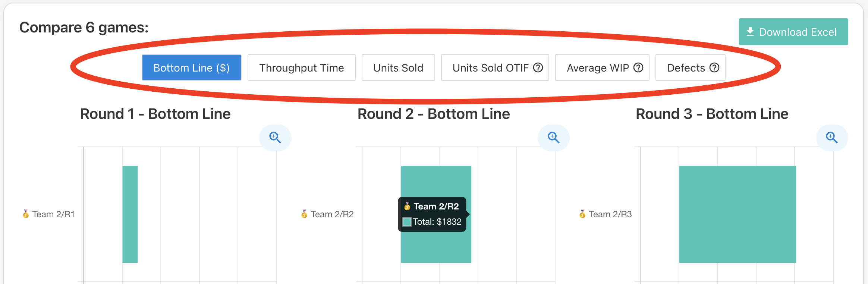Viewport: 868px width, 284px height.
Task: Open the Average WIP metric
Action: pyautogui.click(x=597, y=67)
